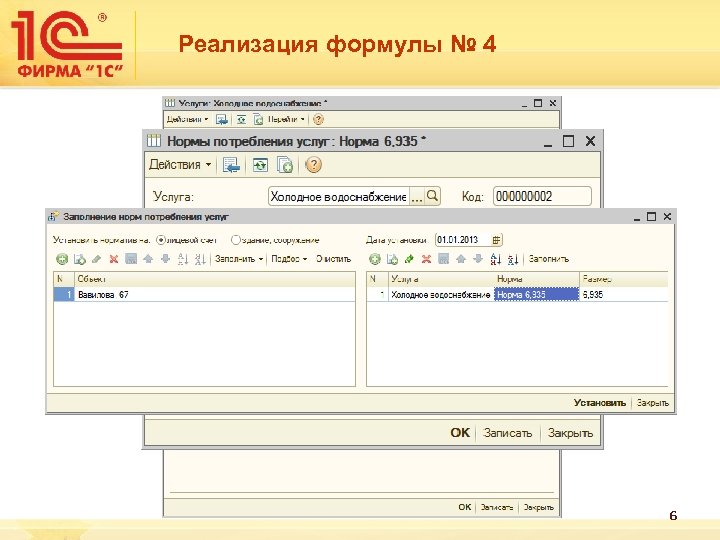Select the highlighted cell Норма 6,935
720x540 pixels.
click(x=536, y=294)
